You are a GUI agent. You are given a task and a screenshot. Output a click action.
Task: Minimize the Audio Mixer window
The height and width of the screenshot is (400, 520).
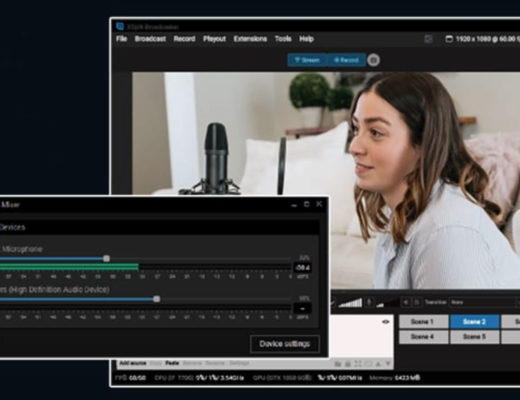294,205
